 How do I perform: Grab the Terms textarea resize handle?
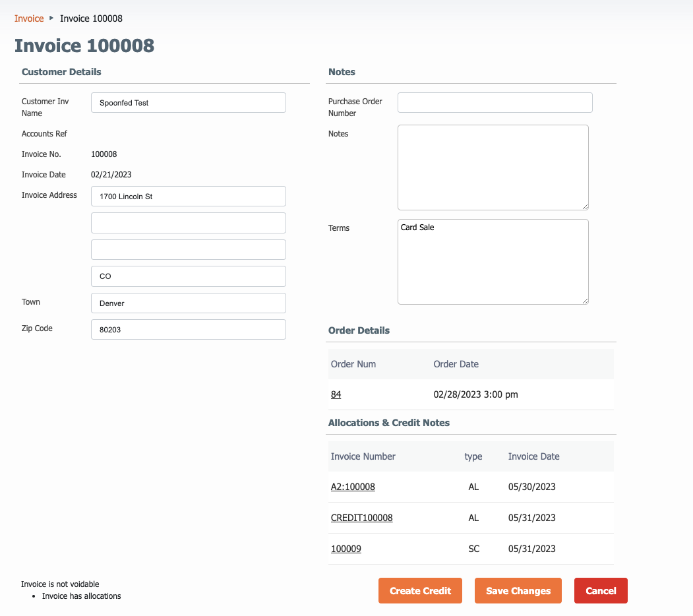click(x=585, y=301)
